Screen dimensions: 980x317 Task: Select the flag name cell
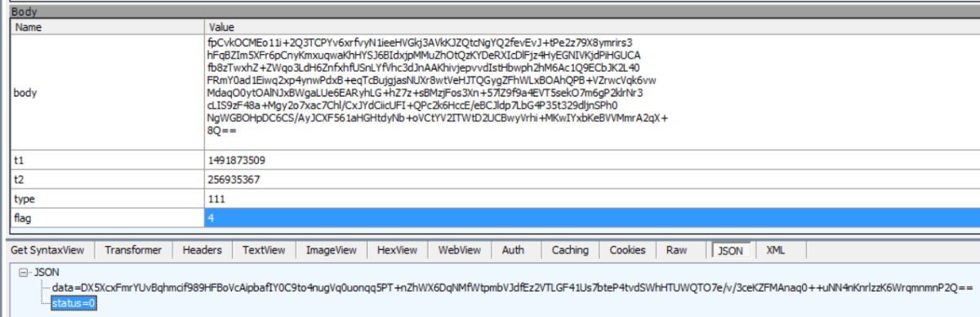(107, 218)
